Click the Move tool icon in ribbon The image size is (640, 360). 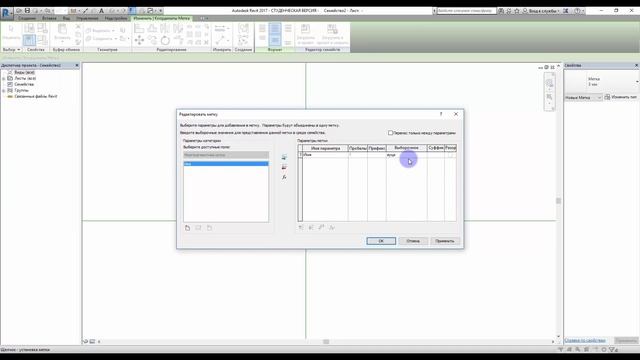(x=139, y=40)
